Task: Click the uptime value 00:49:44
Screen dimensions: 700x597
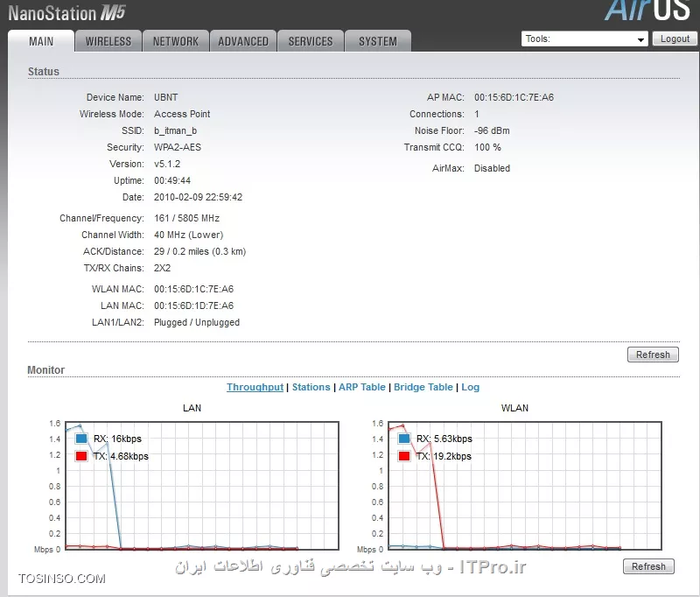Action: click(172, 180)
